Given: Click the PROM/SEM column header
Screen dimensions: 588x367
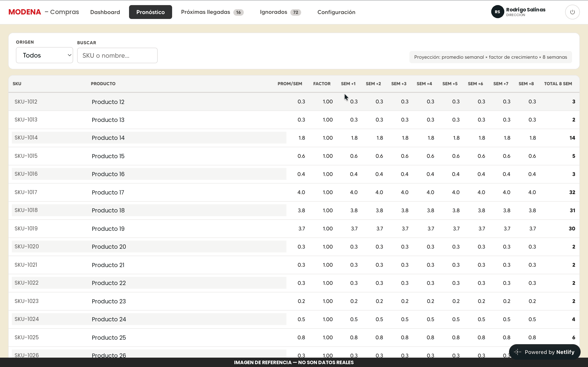Looking at the screenshot, I should coord(290,84).
